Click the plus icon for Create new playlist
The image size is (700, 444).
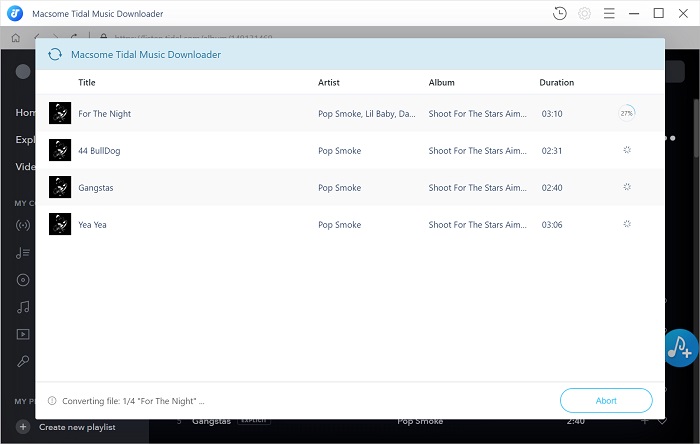(x=23, y=427)
